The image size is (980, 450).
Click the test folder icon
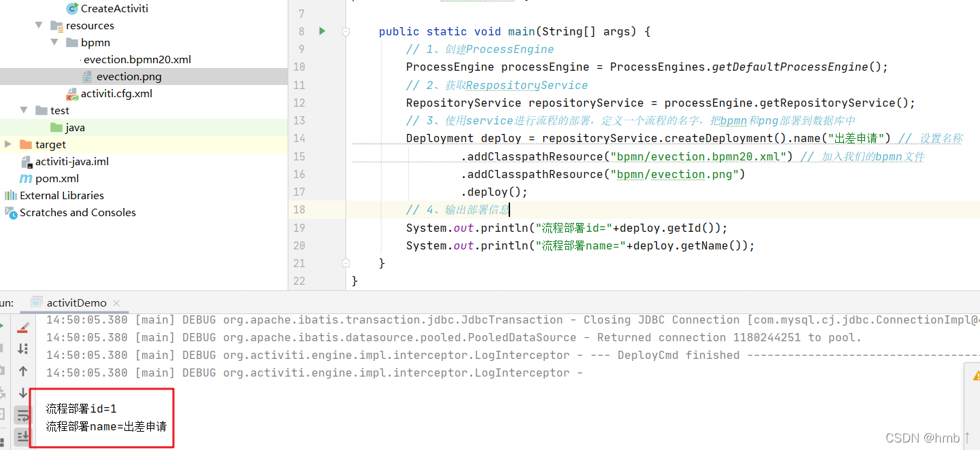click(41, 111)
